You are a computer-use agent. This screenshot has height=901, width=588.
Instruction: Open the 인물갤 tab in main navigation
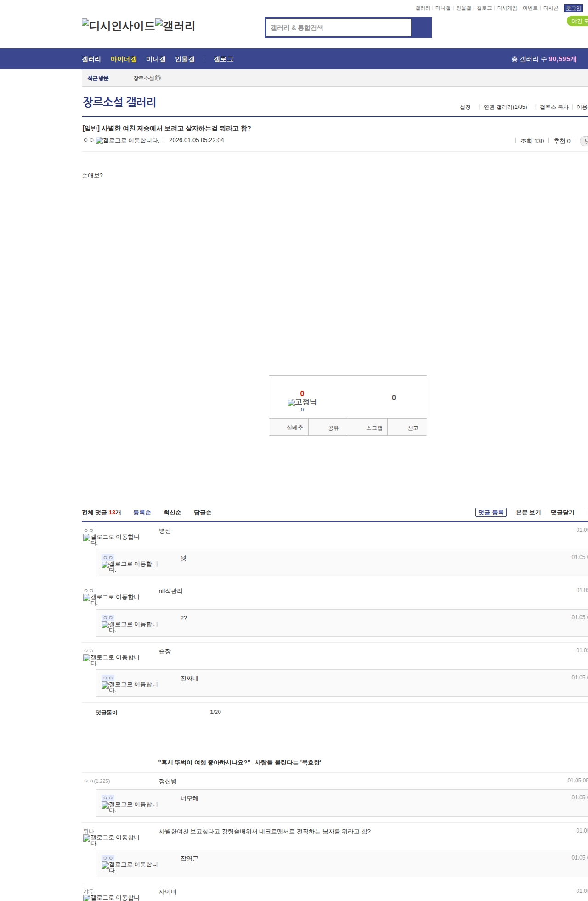[x=185, y=59]
